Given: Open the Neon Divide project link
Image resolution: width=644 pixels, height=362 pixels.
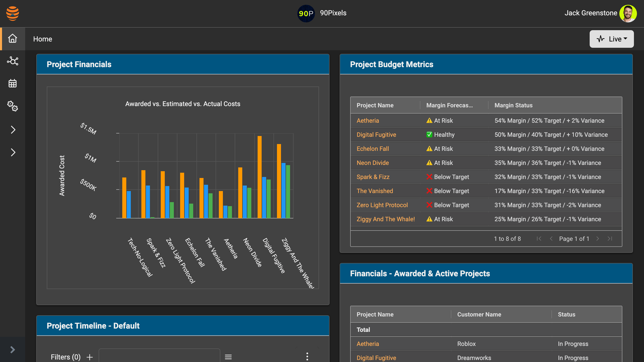Looking at the screenshot, I should coord(373,163).
